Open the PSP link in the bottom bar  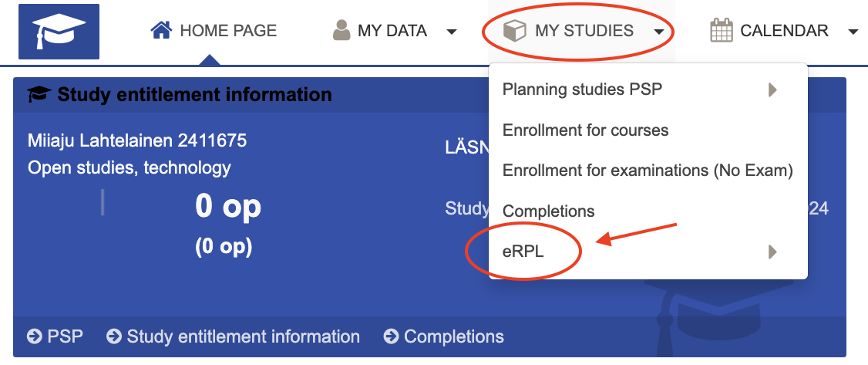pyautogui.click(x=66, y=336)
